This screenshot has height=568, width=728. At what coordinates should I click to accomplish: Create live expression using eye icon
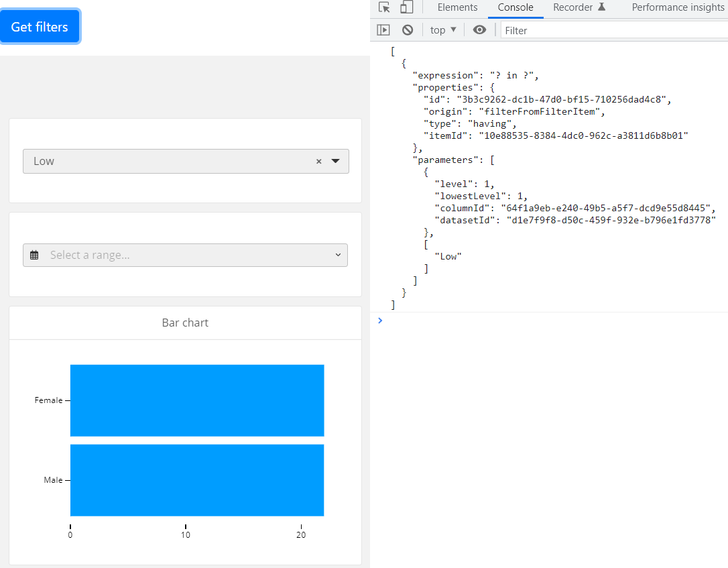pyautogui.click(x=479, y=30)
